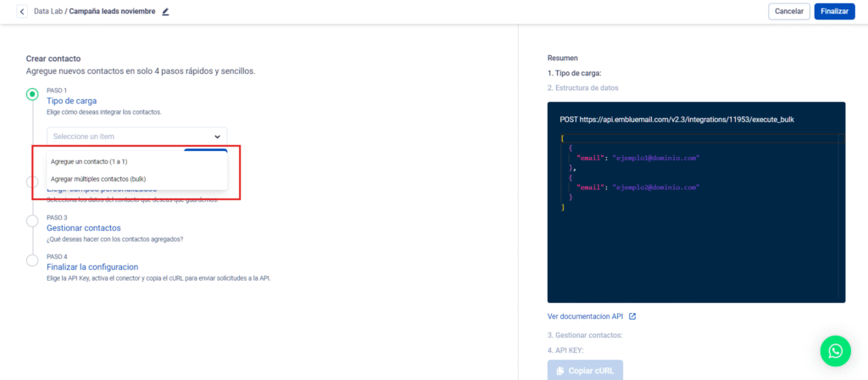
Task: Expand the 'Gestionar contactos' step heading
Action: click(83, 228)
